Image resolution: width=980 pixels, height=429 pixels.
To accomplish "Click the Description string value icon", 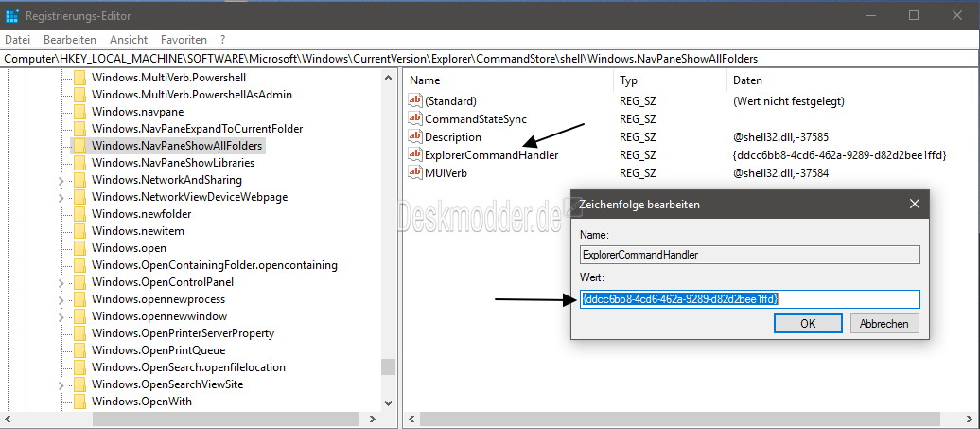I will 415,137.
